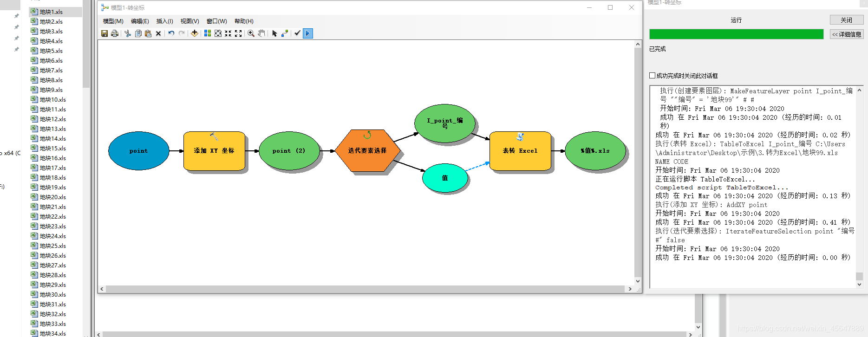Activate the connect elements tool
Image resolution: width=868 pixels, height=337 pixels.
pos(285,33)
